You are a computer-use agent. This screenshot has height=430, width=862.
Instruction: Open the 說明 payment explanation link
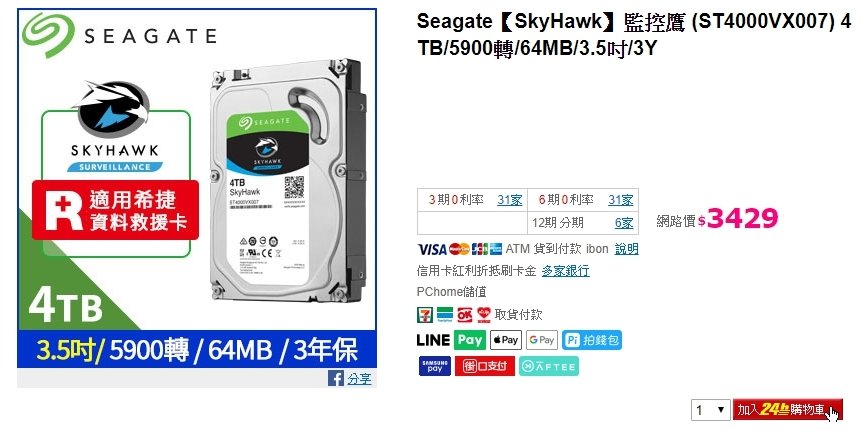[x=627, y=249]
